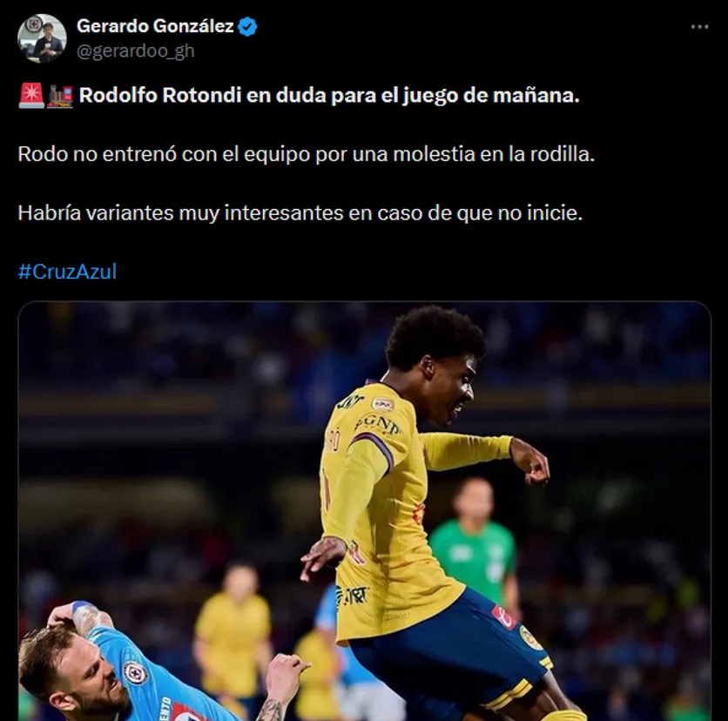Image resolution: width=728 pixels, height=721 pixels.
Task: Open Gerardo González's profile avatar
Action: click(x=42, y=38)
